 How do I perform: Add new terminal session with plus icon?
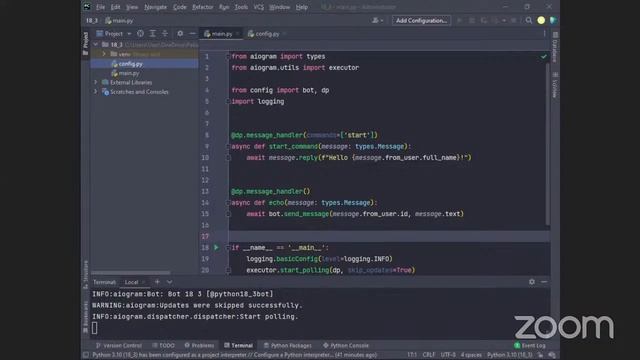click(x=157, y=282)
